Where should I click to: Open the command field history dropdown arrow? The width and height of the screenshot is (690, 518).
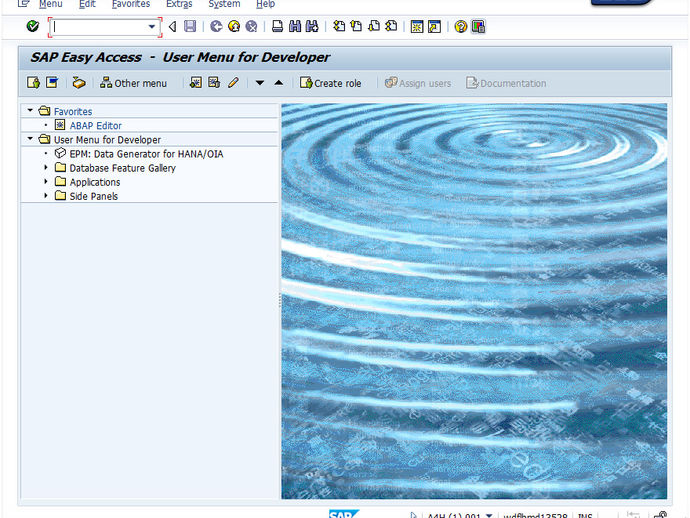pyautogui.click(x=152, y=27)
